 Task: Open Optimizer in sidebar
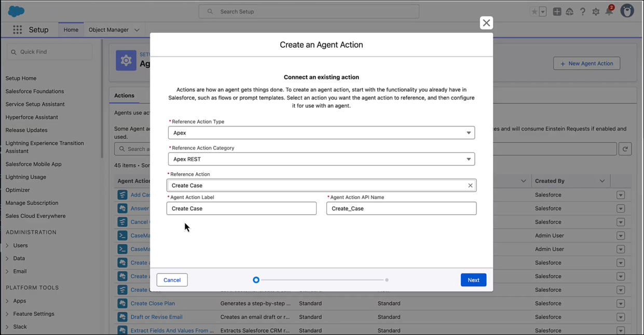(x=18, y=190)
